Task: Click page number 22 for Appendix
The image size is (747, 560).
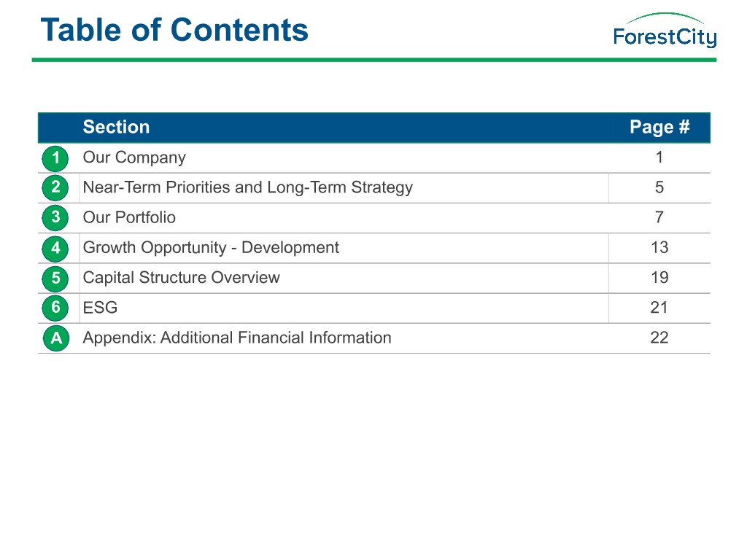Action: coord(659,338)
